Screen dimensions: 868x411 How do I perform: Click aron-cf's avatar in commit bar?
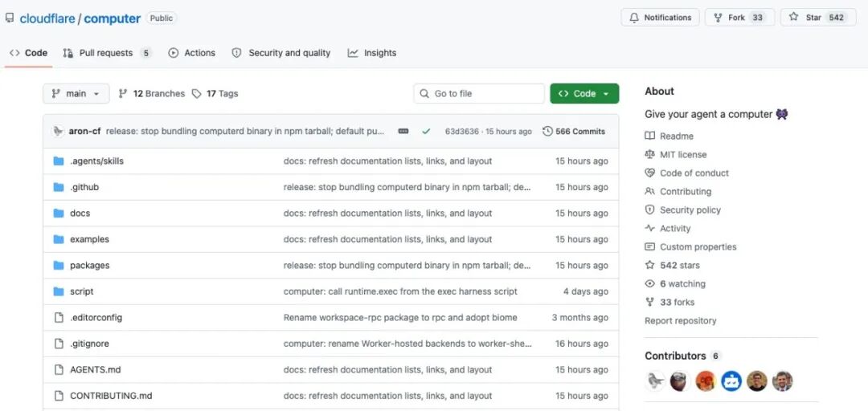coord(58,132)
